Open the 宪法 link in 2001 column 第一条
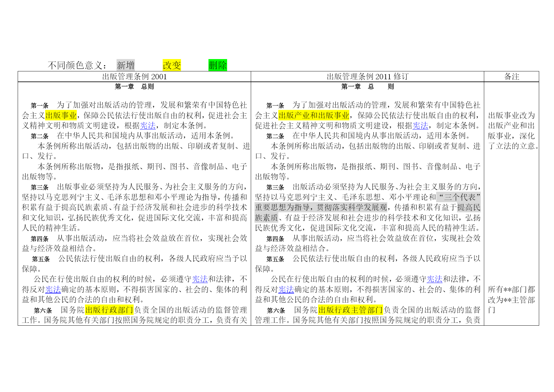 coord(148,126)
